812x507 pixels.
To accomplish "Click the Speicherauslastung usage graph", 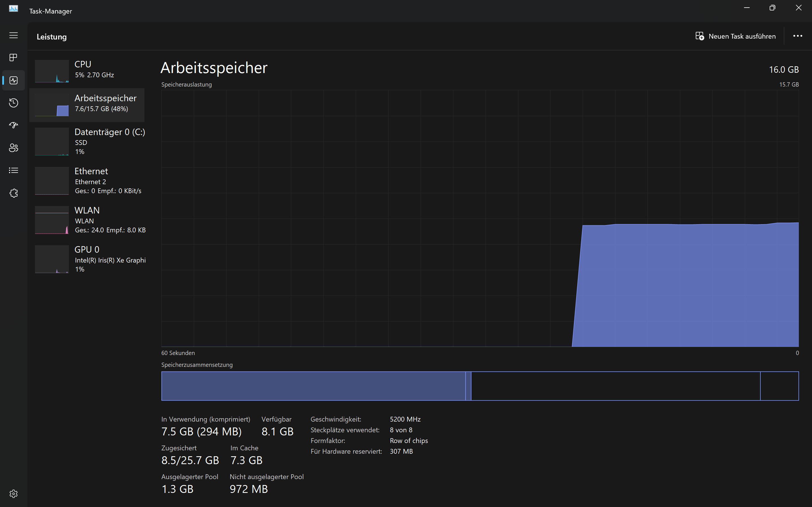I will 480,218.
